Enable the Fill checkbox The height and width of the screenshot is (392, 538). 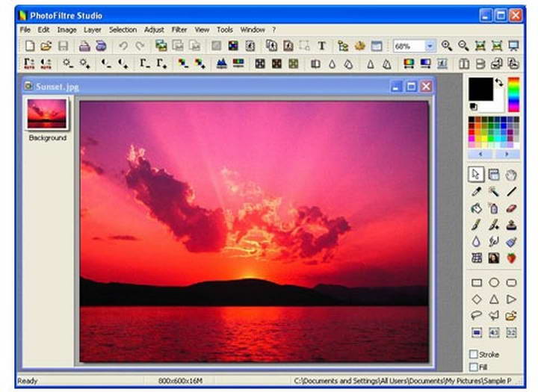(x=474, y=367)
